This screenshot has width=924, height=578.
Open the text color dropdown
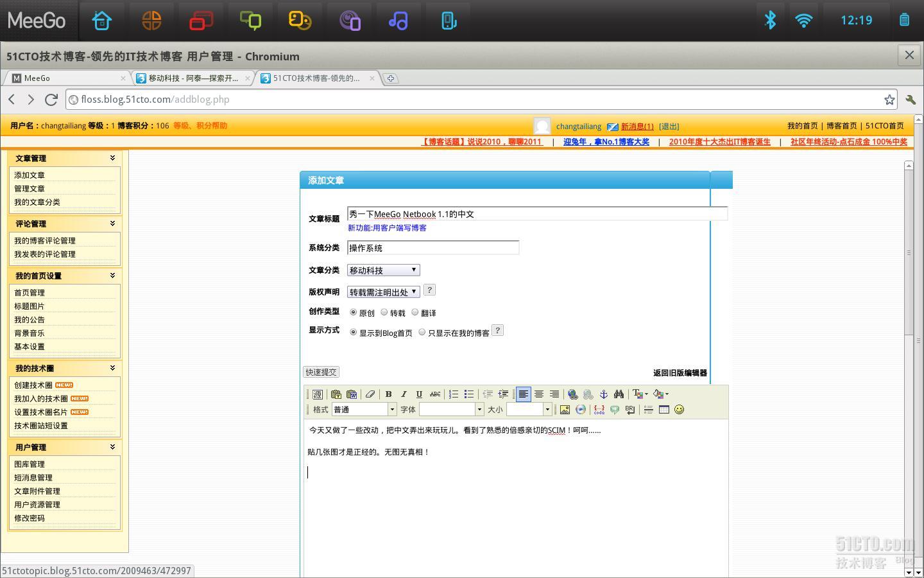tap(640, 394)
